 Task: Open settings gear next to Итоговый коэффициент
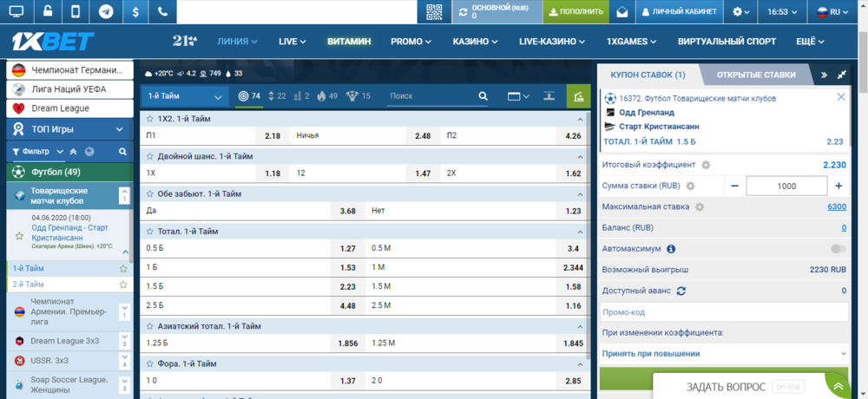pos(706,165)
